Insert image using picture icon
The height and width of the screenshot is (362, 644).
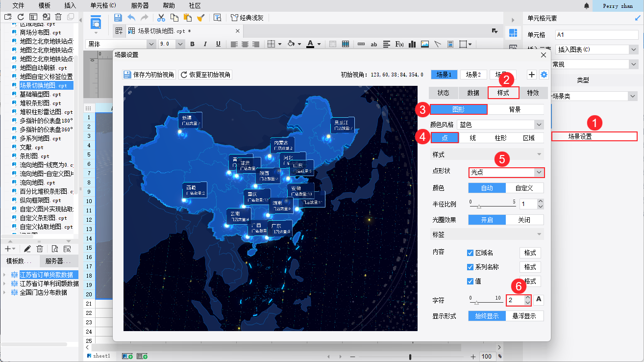[x=425, y=44]
